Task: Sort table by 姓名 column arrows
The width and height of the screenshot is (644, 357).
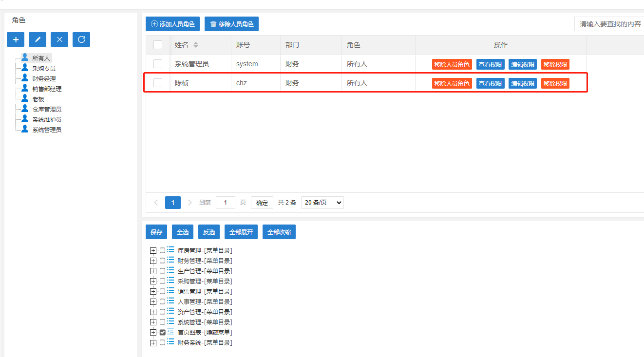Action: 196,45
